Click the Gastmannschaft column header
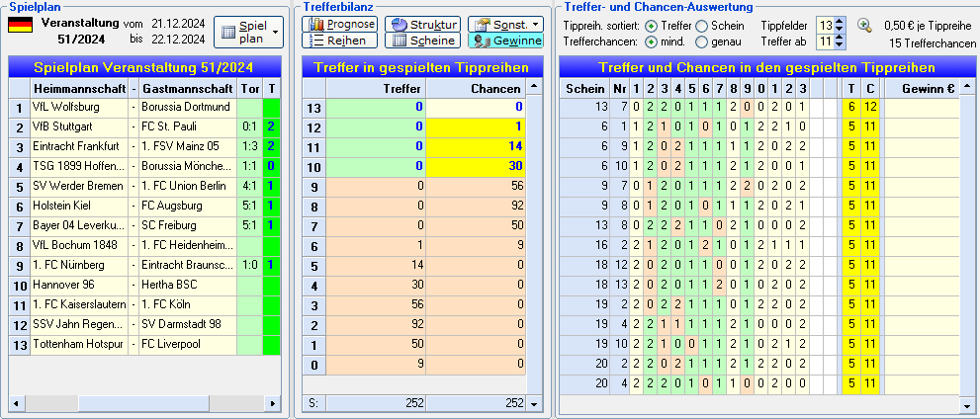Viewport: 980px width, 419px height. coord(188,88)
